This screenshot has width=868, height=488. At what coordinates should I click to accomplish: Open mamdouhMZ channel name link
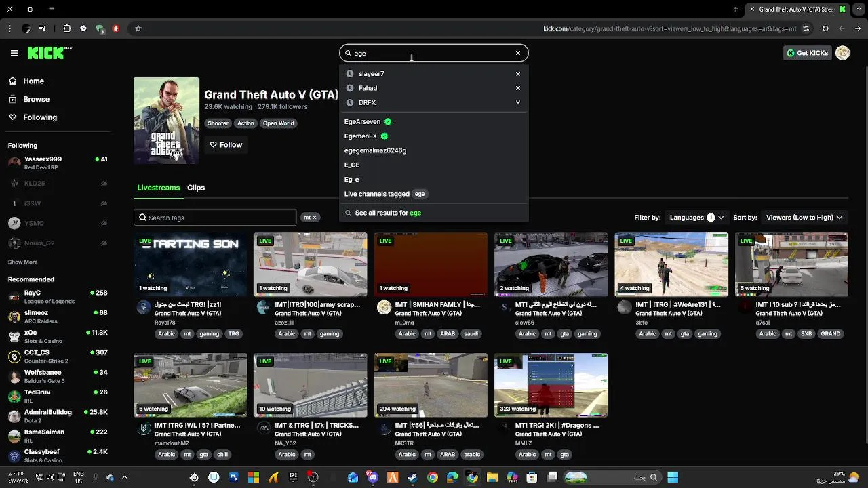(x=172, y=443)
